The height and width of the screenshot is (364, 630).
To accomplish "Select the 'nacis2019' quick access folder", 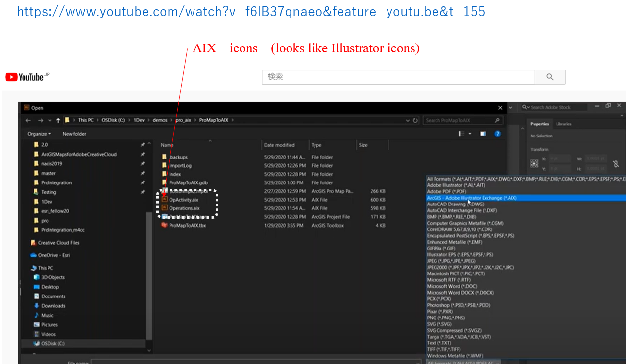I will tap(51, 164).
